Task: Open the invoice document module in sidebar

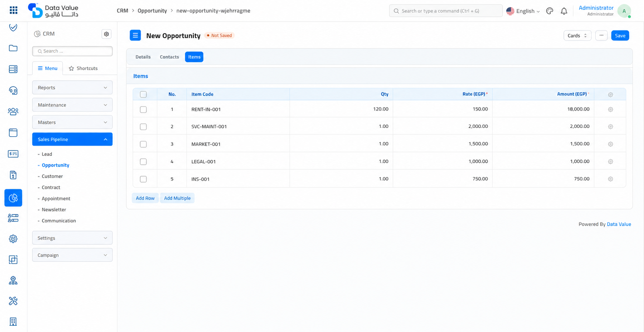Action: [13, 175]
